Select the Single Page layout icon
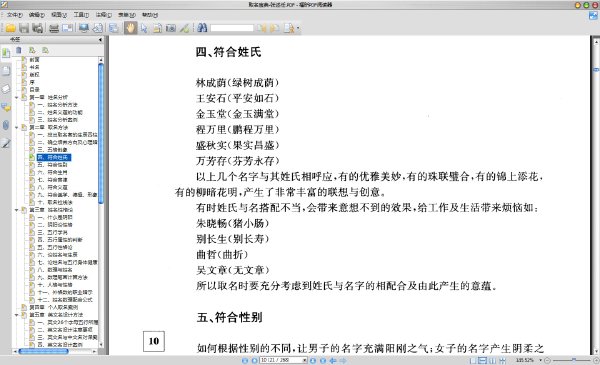This screenshot has width=600, height=365. pyautogui.click(x=473, y=360)
